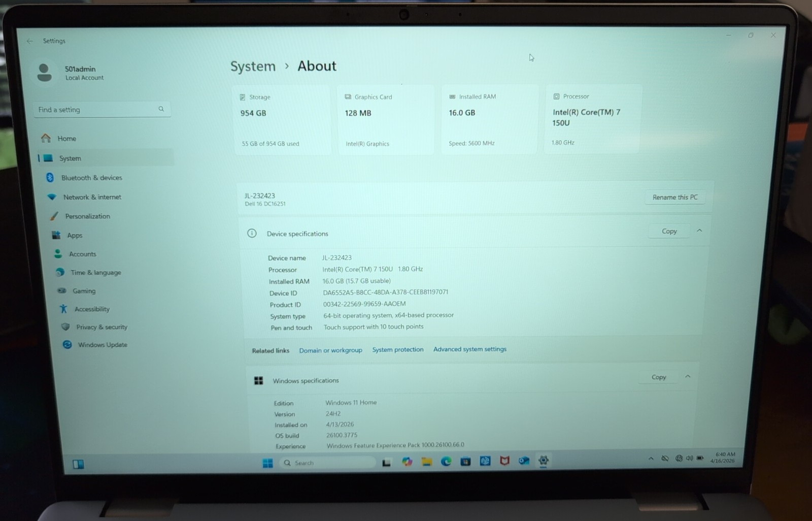Open Advanced system settings link
The image size is (812, 521).
(469, 349)
